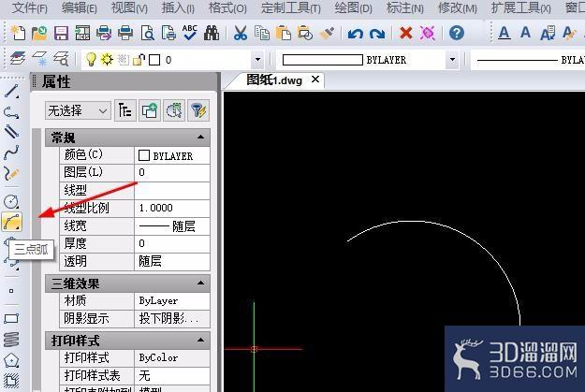The height and width of the screenshot is (392, 585).
Task: Paste from clipboard icon
Action: tap(284, 33)
